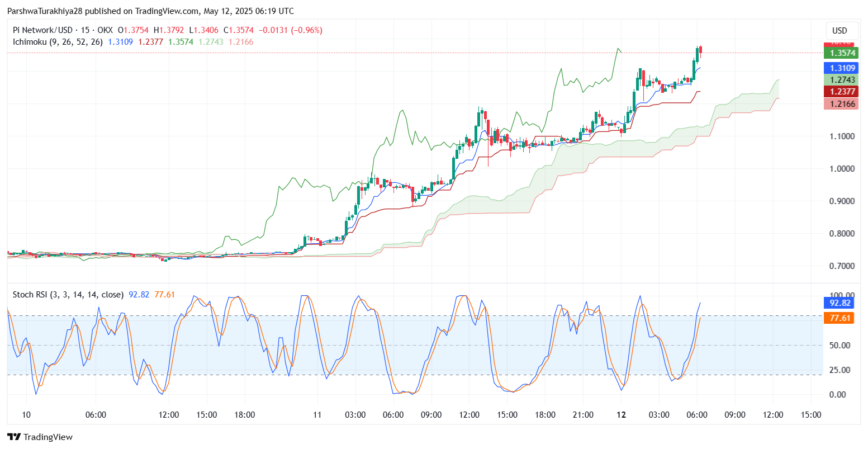868x449 pixels.
Task: Select the 12:00 time axis label
Action: 169,415
